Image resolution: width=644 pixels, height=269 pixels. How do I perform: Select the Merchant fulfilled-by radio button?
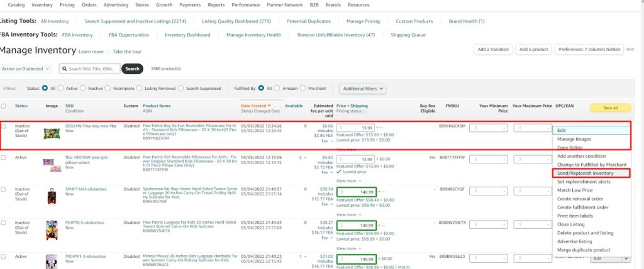point(304,89)
